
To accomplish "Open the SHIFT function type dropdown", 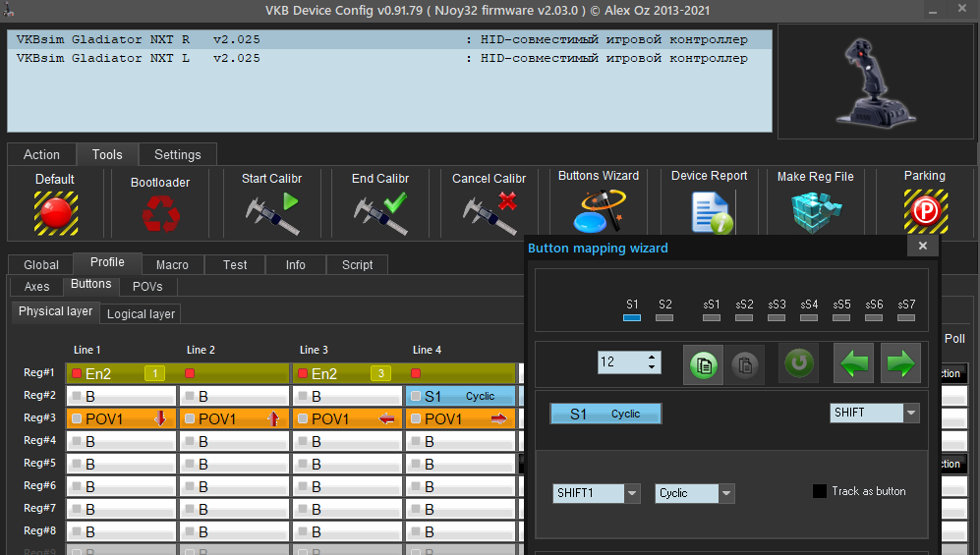I will (911, 413).
